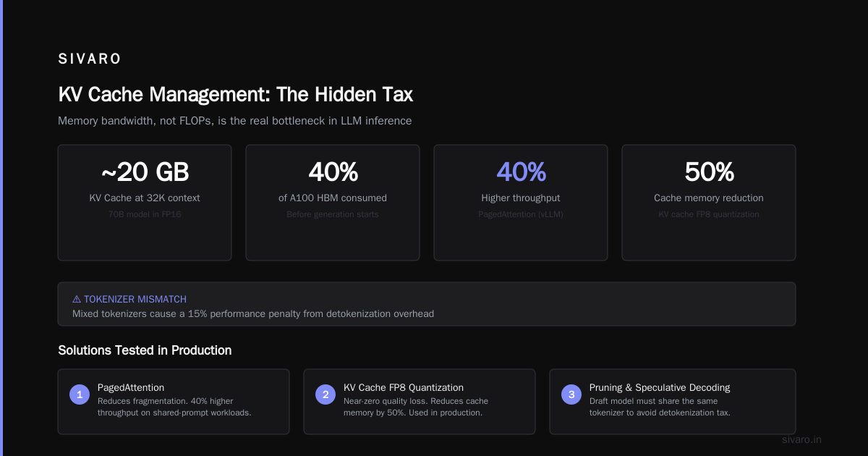Click 'Pruning & Speculative Decoding' solution title

tap(660, 387)
